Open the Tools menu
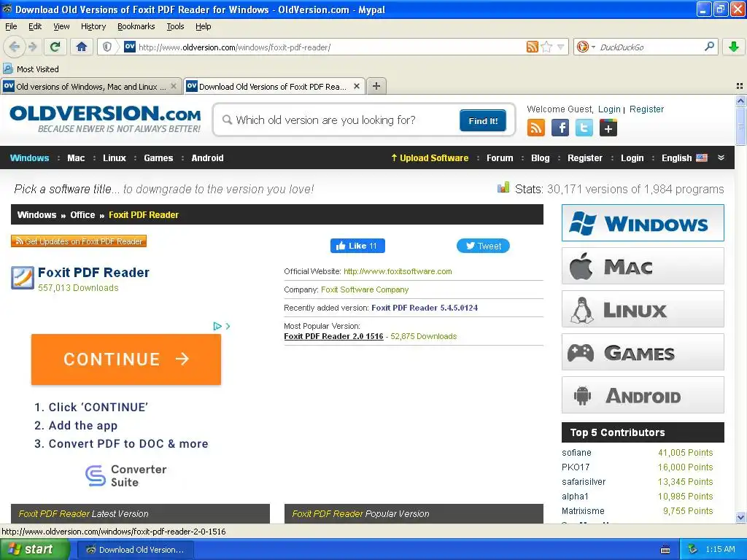The image size is (747, 560). (175, 26)
